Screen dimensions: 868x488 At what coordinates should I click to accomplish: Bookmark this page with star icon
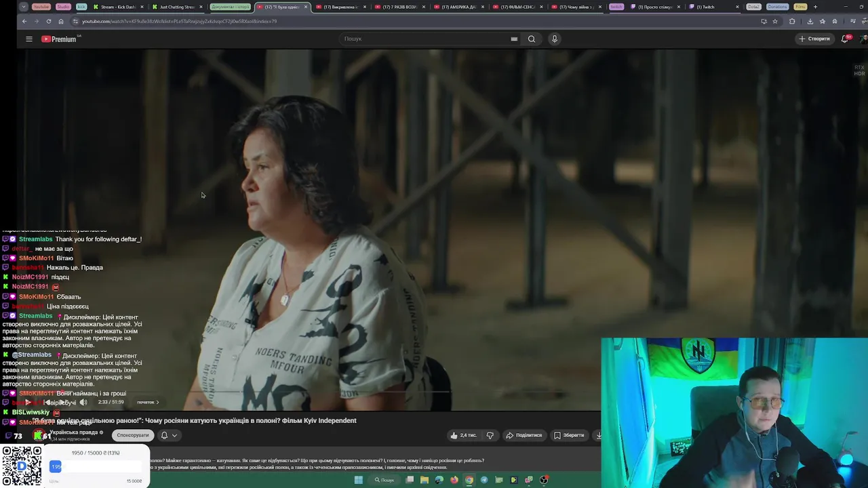pyautogui.click(x=775, y=21)
